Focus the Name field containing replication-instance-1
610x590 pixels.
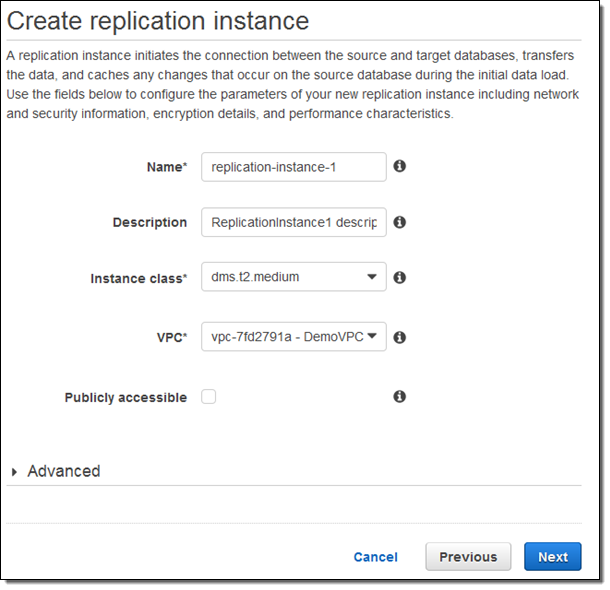click(293, 167)
